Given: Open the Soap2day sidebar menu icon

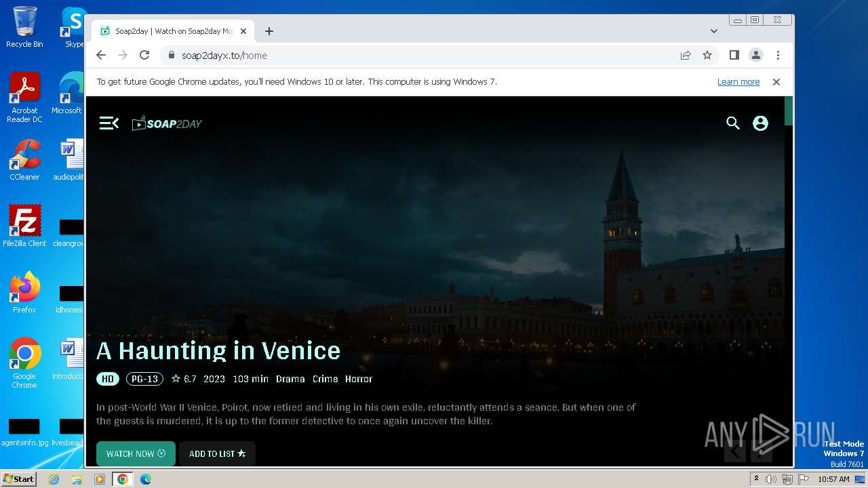Looking at the screenshot, I should [109, 123].
